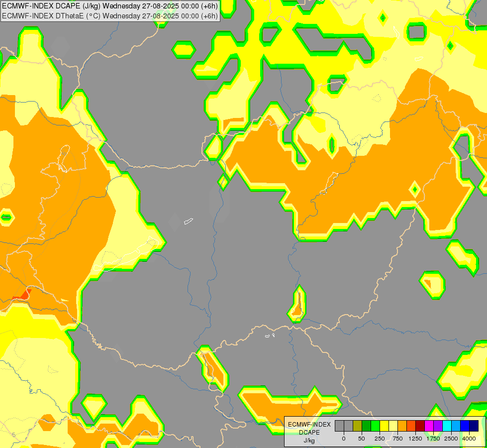Pick the pale yellow legend swatch
Viewport: 487px width, 448px height.
coord(393,426)
